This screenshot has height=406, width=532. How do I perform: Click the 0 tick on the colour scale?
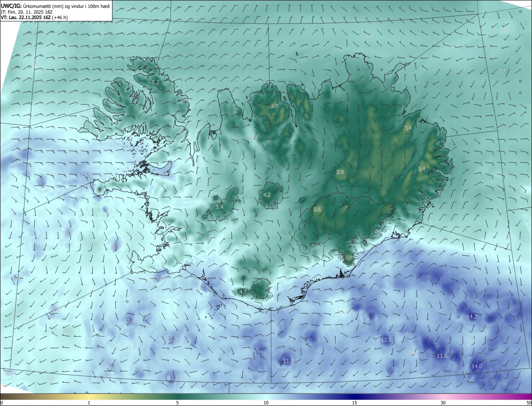point(2,403)
